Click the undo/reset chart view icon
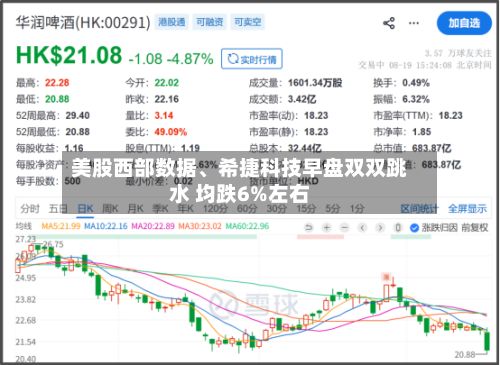 309,228
